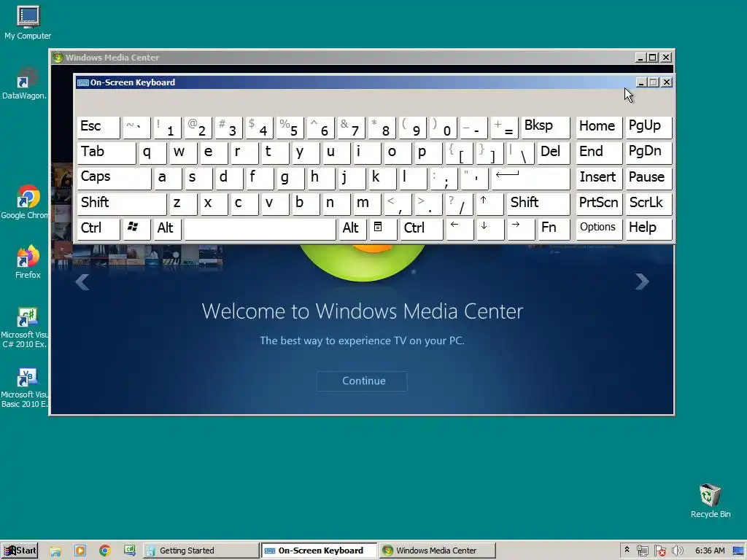Click Action Center flag tray icon

[659, 551]
